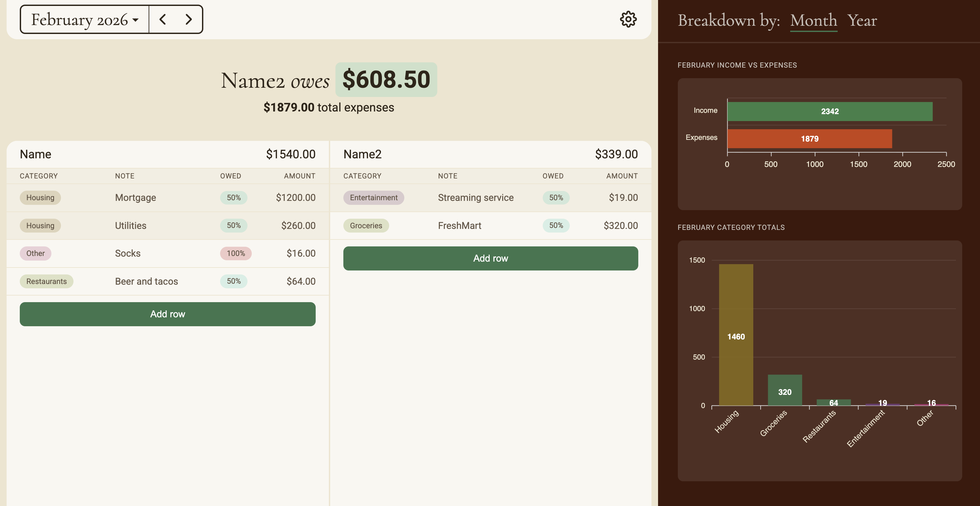
Task: Edit the $19.00 Streaming service amount
Action: tap(623, 198)
